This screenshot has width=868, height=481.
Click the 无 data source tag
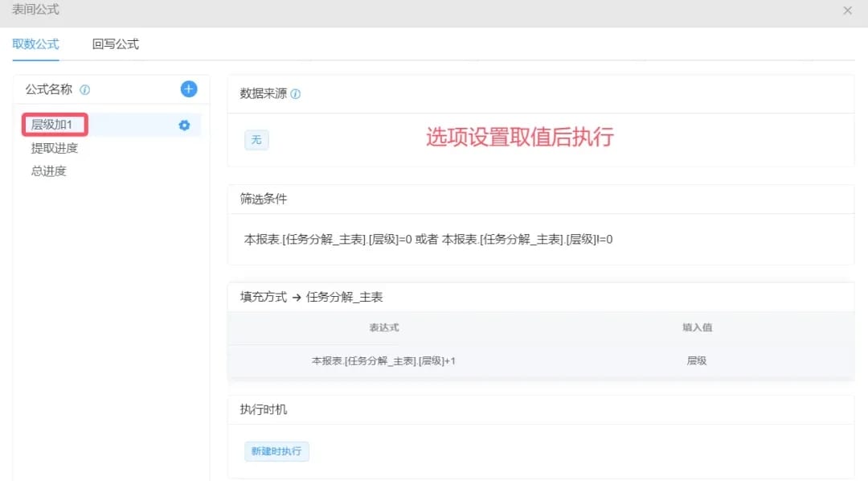(256, 140)
